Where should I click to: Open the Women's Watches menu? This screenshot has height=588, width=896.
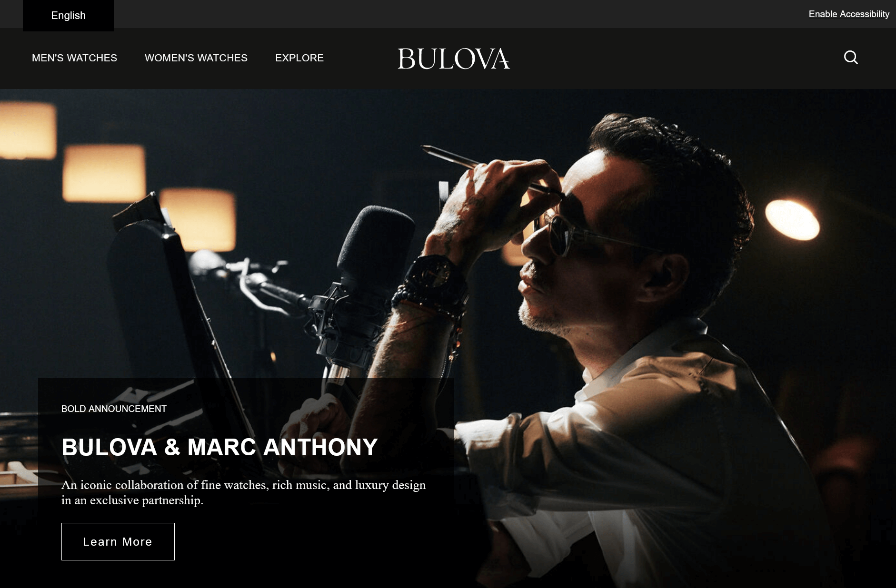(x=196, y=58)
